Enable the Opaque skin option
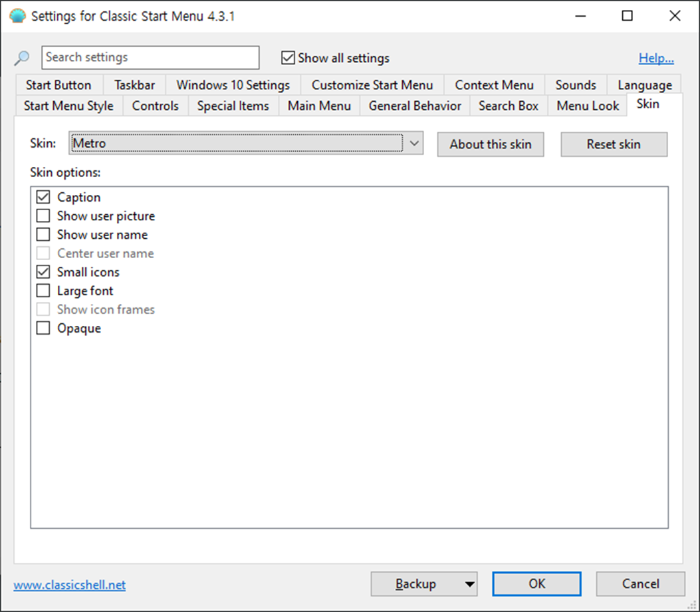Screen dimensions: 700x612 click(x=43, y=329)
